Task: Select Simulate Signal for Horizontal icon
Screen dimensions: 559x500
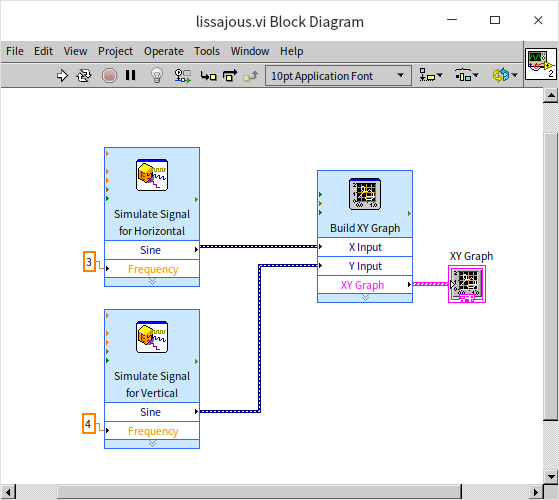Action: pos(152,175)
